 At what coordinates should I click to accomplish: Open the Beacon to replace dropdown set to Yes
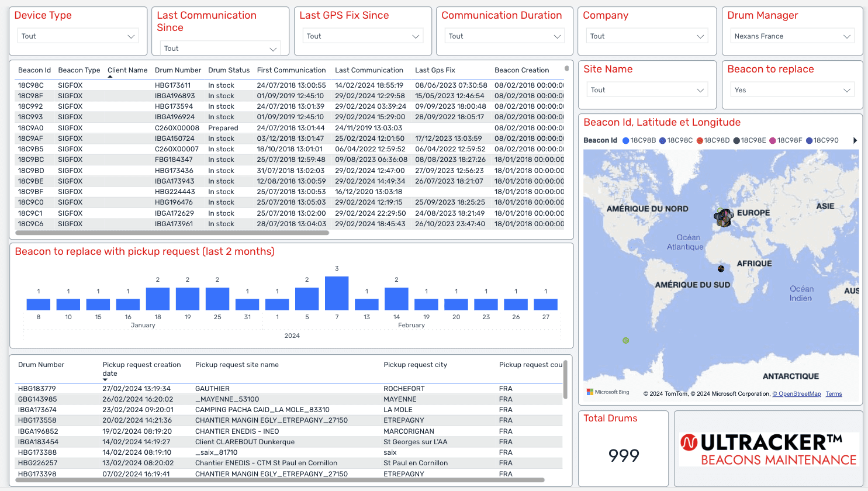[792, 90]
